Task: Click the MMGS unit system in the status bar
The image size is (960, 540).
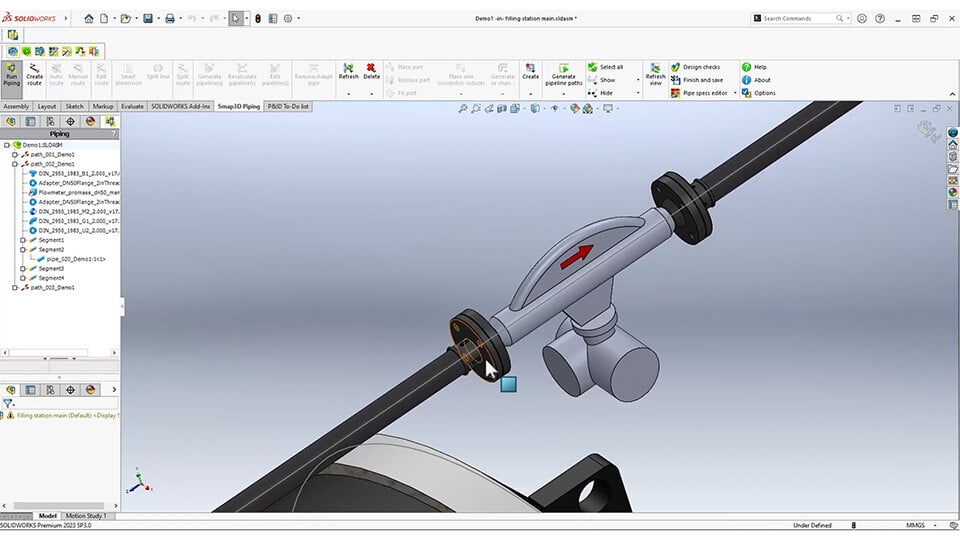Action: [x=915, y=525]
